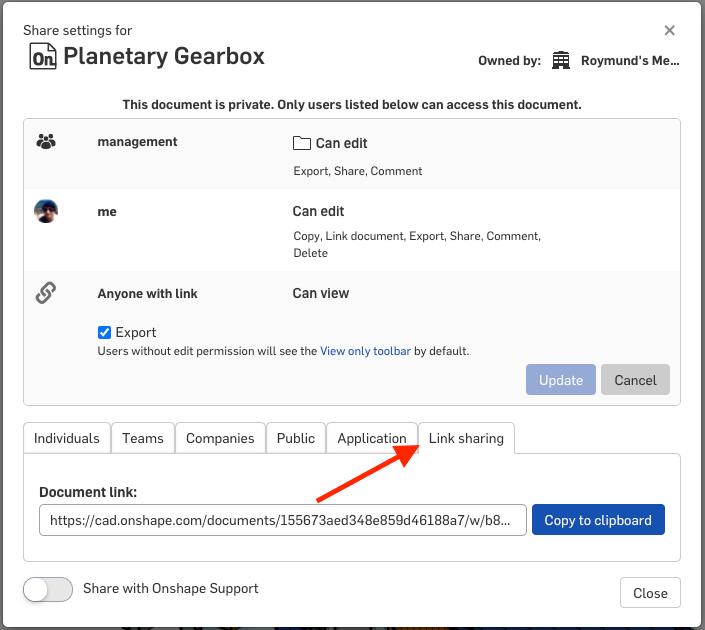Open the Can view permission for link

320,294
